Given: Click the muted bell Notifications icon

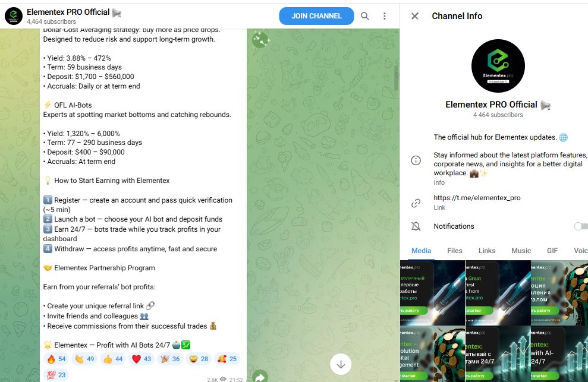Looking at the screenshot, I should (x=416, y=226).
